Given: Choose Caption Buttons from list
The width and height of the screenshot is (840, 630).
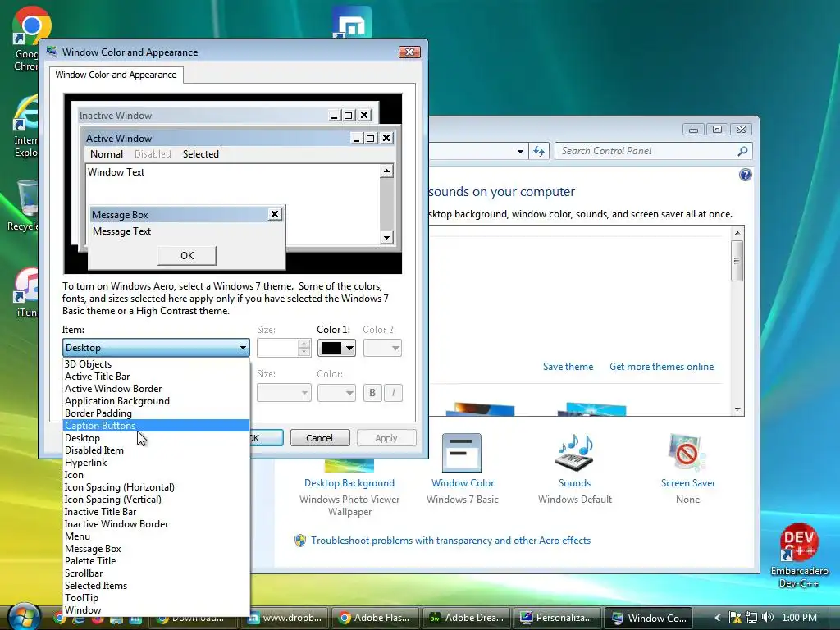Looking at the screenshot, I should tap(156, 426).
